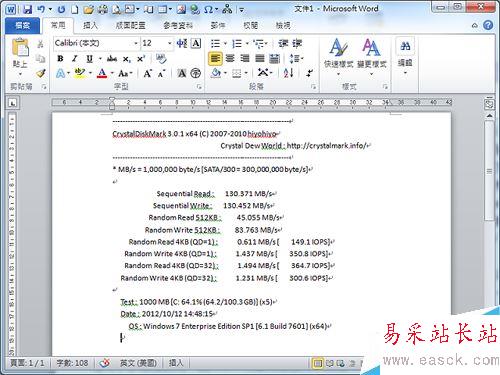Click the Grow Font icon
This screenshot has width=500, height=375.
tap(147, 73)
